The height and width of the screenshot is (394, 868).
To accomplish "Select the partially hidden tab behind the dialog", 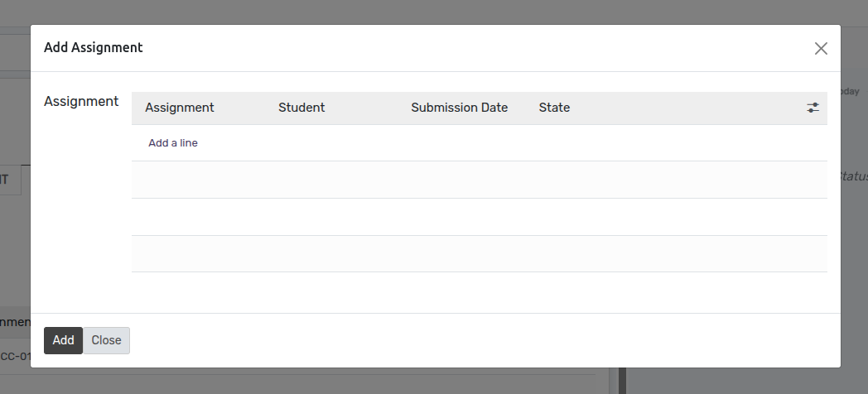I will coord(11,180).
